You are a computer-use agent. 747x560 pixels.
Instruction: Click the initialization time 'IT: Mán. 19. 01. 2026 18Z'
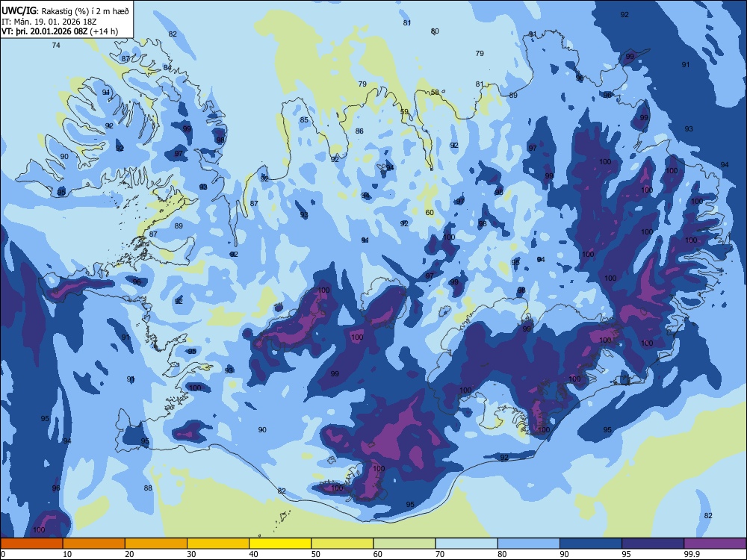click(x=49, y=22)
